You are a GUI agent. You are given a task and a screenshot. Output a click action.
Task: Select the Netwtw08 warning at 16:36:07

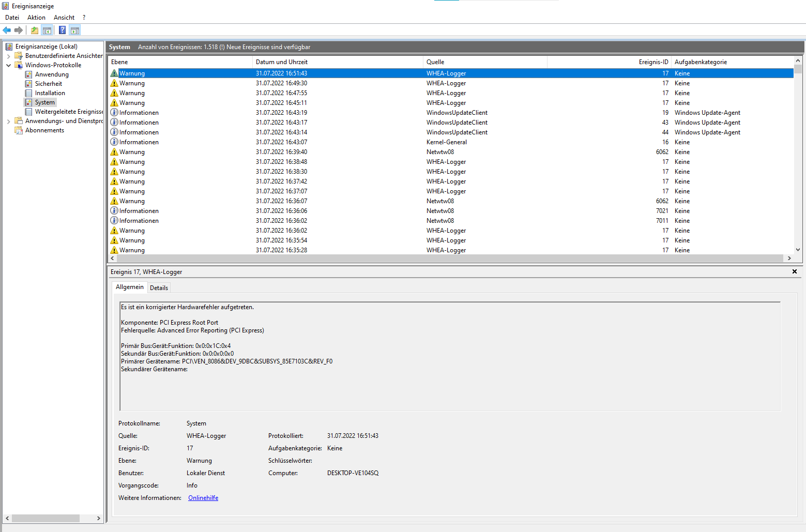(451, 201)
